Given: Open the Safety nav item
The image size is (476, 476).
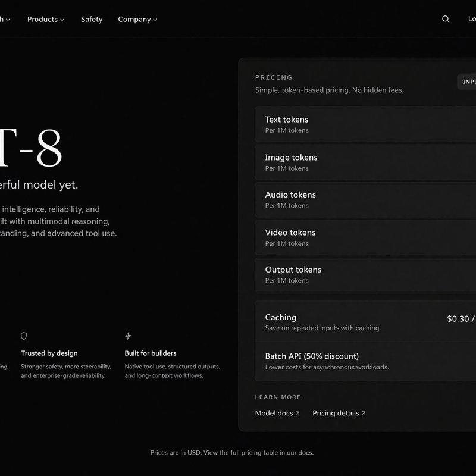Looking at the screenshot, I should 92,20.
